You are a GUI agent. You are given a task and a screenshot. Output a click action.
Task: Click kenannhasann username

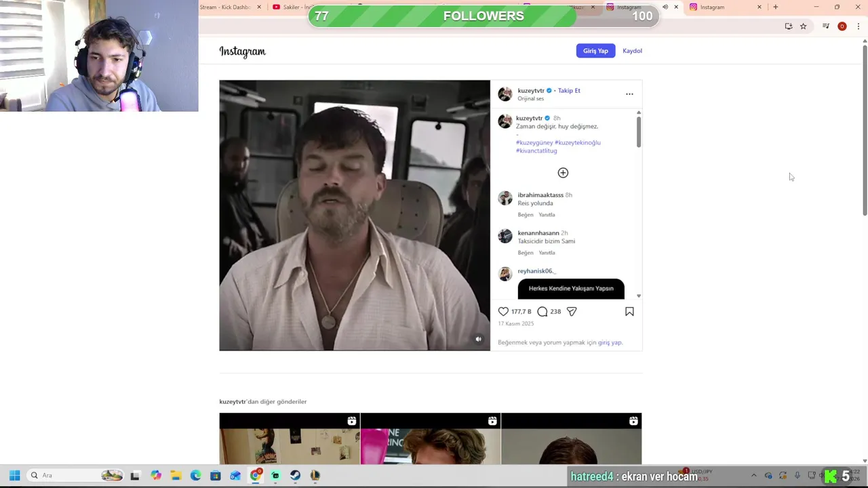538,233
